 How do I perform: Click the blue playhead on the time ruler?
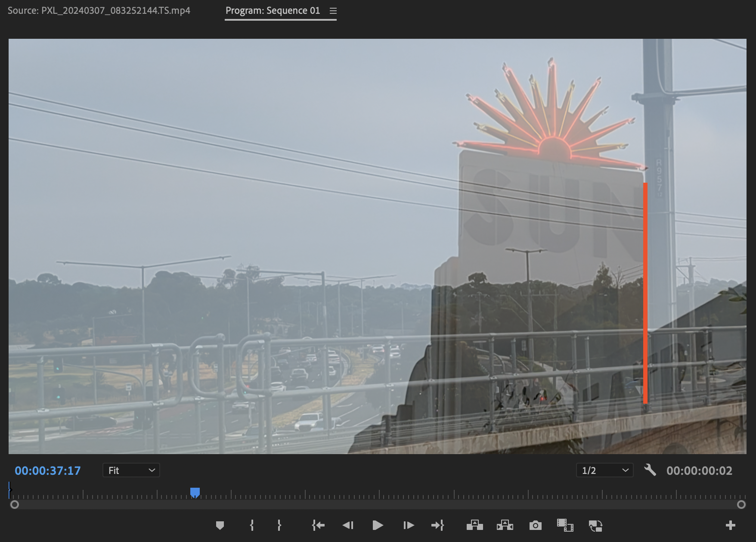pyautogui.click(x=195, y=492)
